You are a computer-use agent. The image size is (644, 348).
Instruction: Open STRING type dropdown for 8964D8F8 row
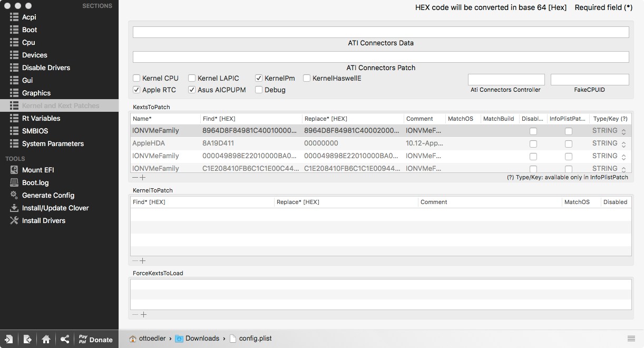[x=609, y=131]
